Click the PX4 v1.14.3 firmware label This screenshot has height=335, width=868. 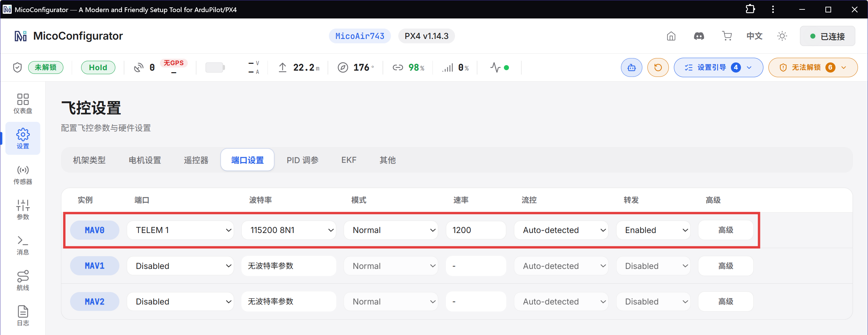pyautogui.click(x=426, y=36)
